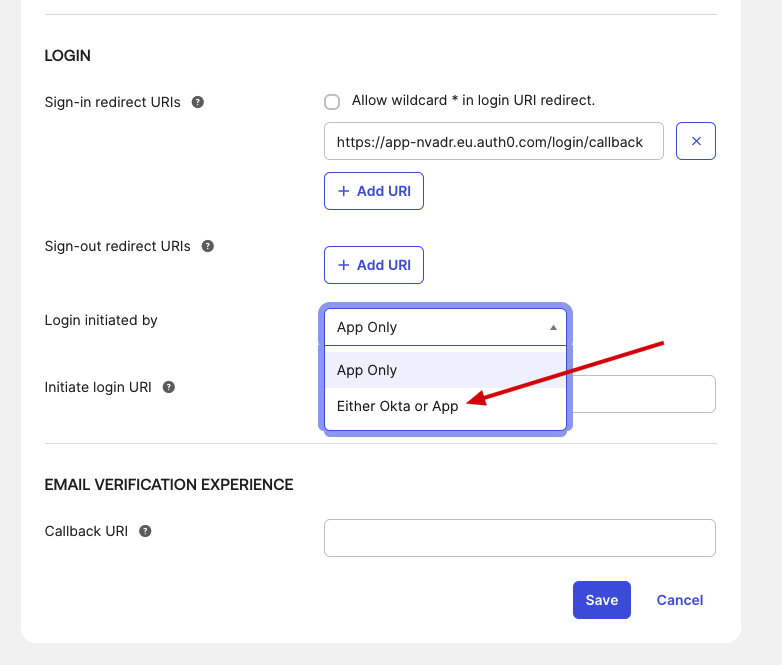Click plus icon in sign-in Add URI button
782x665 pixels.
[x=344, y=191]
